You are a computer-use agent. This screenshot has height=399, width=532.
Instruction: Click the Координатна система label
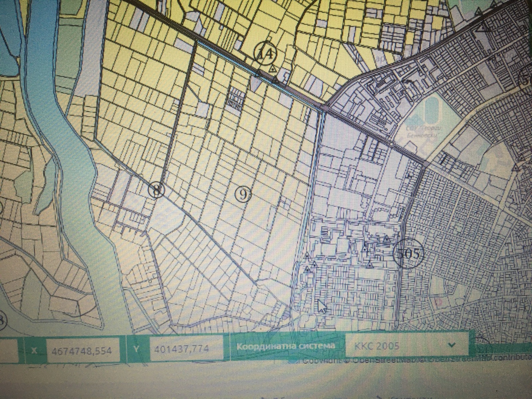pyautogui.click(x=286, y=346)
